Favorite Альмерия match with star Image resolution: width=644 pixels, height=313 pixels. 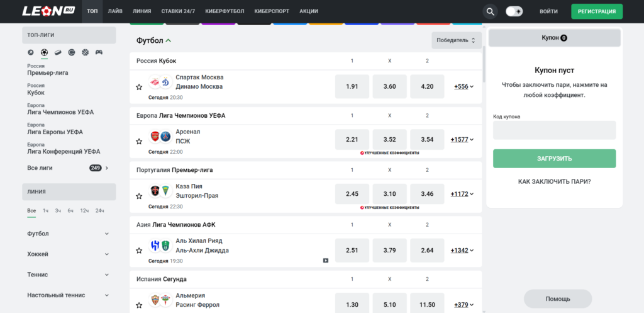pyautogui.click(x=139, y=305)
